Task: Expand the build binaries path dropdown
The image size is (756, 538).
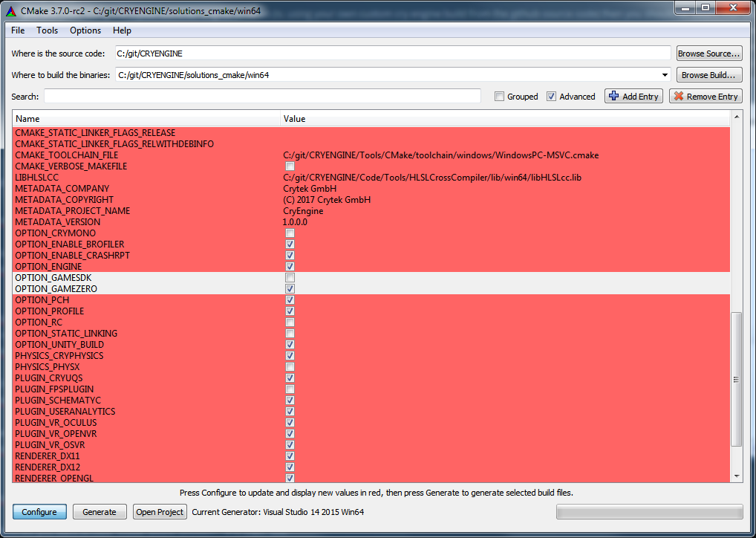Action: pyautogui.click(x=665, y=75)
